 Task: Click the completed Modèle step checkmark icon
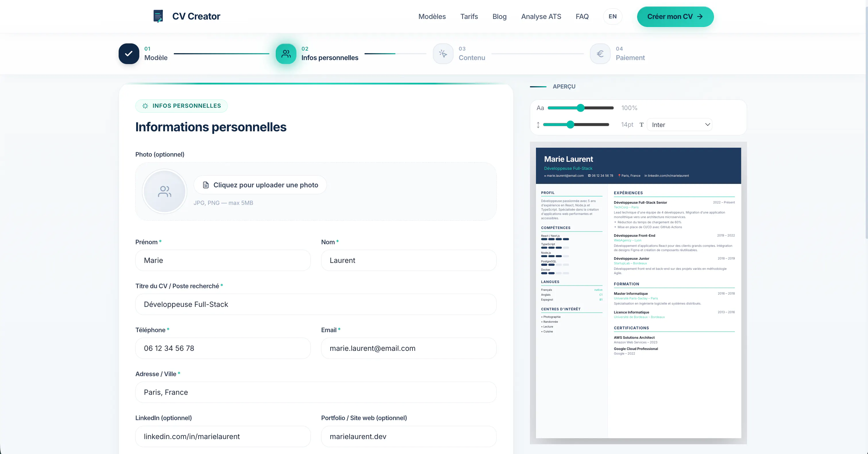point(129,54)
